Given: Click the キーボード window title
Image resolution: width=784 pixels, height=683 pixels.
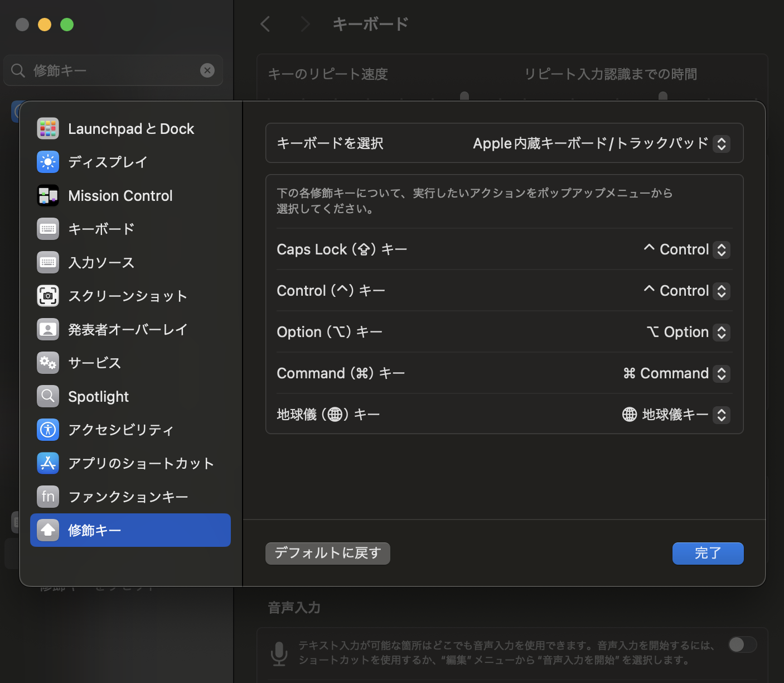Looking at the screenshot, I should point(370,24).
